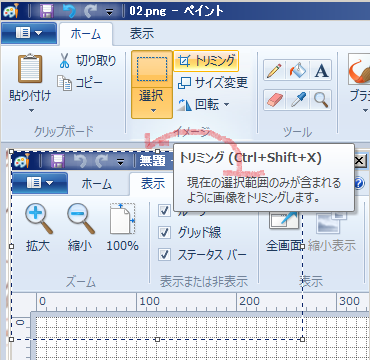Viewport: 370px width, 360px height.
Task: Paste with the 貼り付け clipboard icon
Action: click(x=30, y=69)
